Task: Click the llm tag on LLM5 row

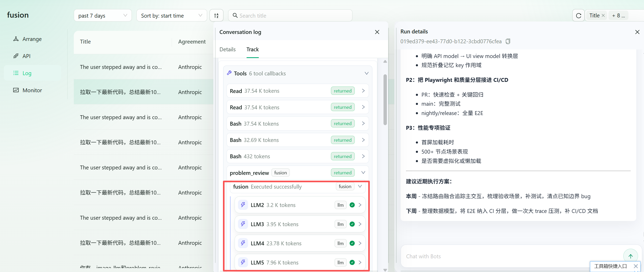Action: [341, 262]
